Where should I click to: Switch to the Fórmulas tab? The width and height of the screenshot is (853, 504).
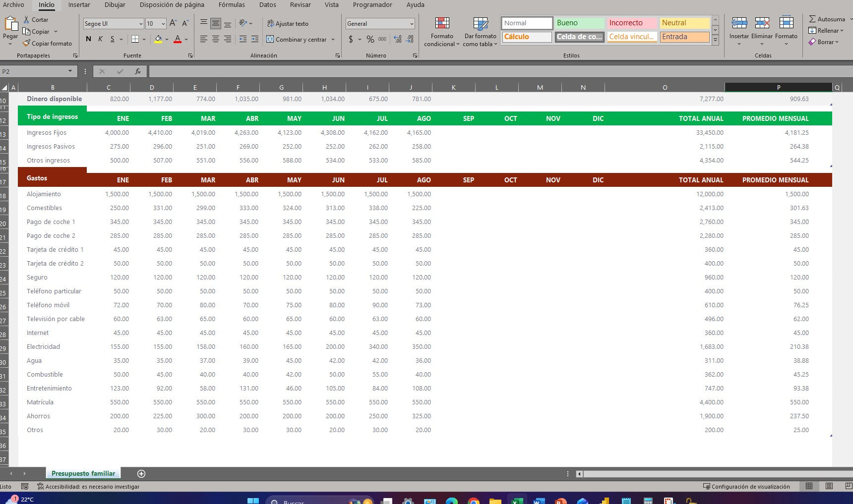(x=232, y=5)
